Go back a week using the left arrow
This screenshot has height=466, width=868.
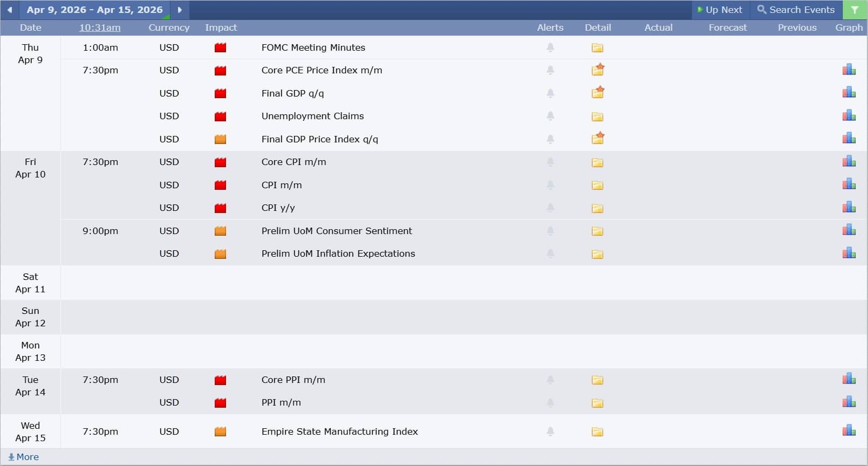click(x=10, y=10)
